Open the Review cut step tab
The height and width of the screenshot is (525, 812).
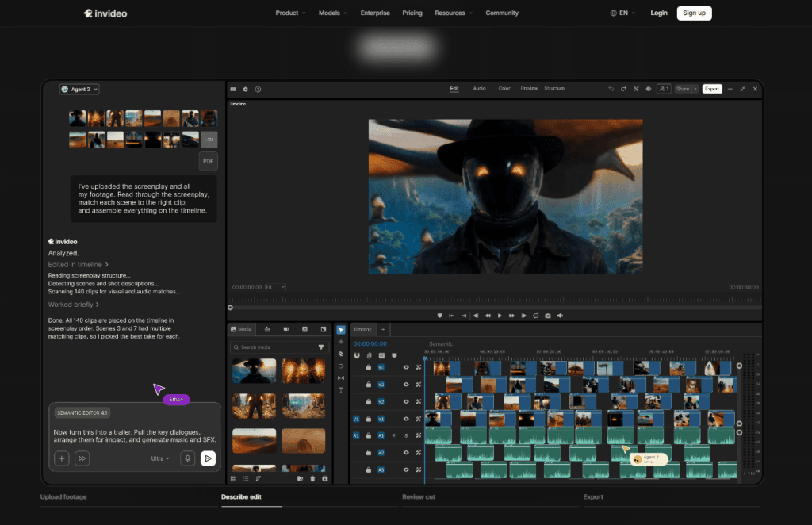[419, 497]
